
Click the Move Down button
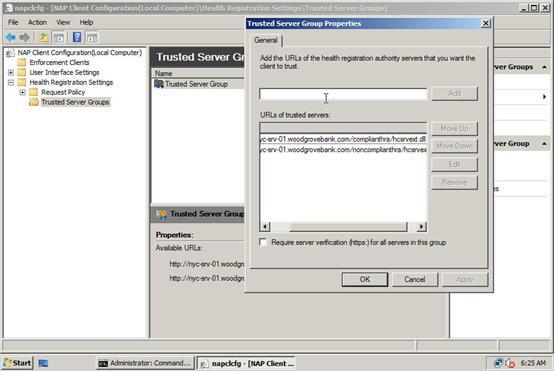click(x=455, y=146)
